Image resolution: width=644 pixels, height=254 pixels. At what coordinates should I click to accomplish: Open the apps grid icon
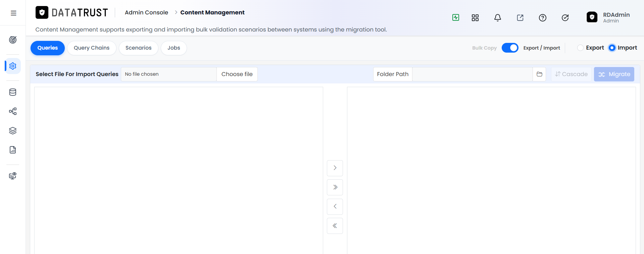pos(475,18)
